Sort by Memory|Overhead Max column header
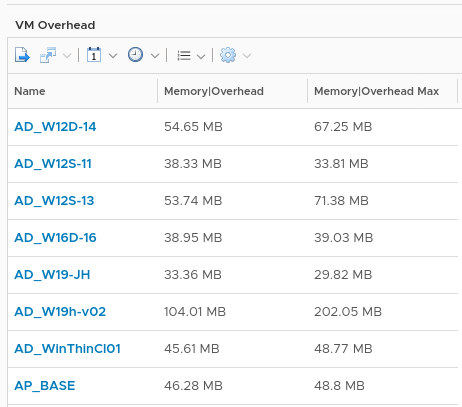462x407 pixels. 376,91
